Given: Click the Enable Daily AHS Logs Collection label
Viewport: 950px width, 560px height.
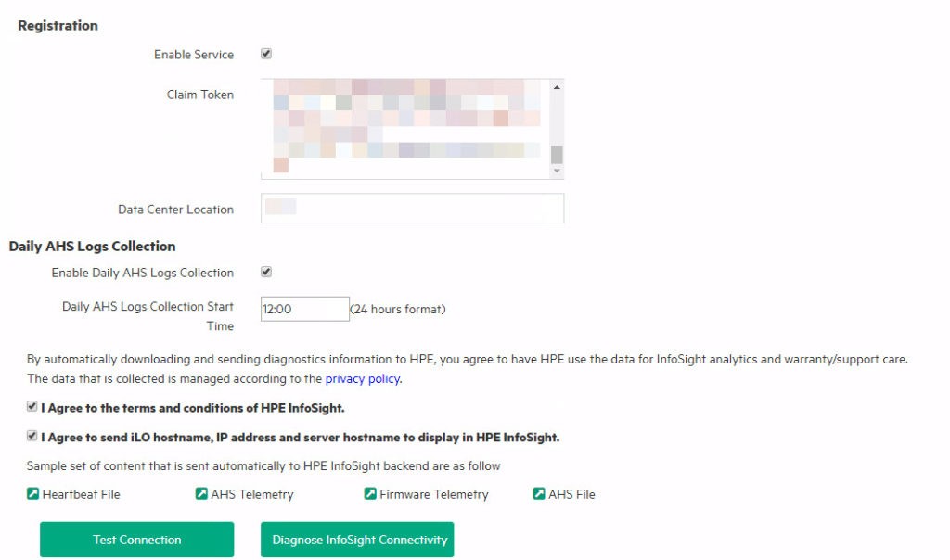Looking at the screenshot, I should pyautogui.click(x=142, y=273).
